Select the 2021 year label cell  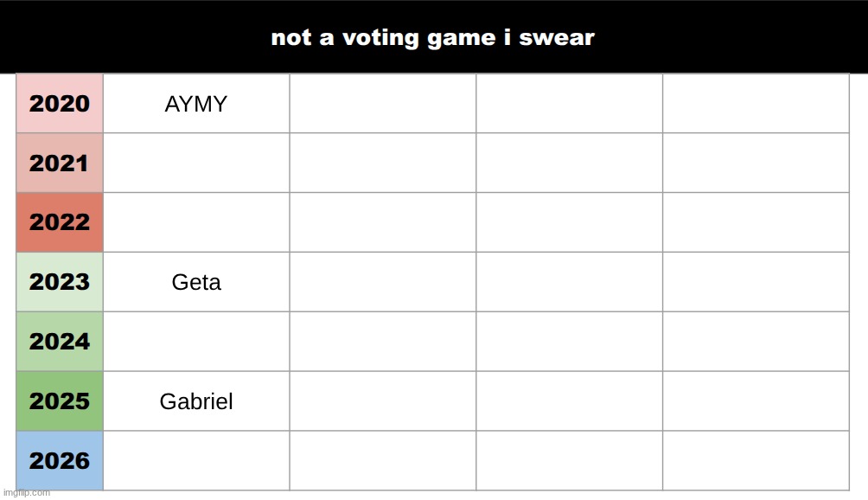[60, 163]
